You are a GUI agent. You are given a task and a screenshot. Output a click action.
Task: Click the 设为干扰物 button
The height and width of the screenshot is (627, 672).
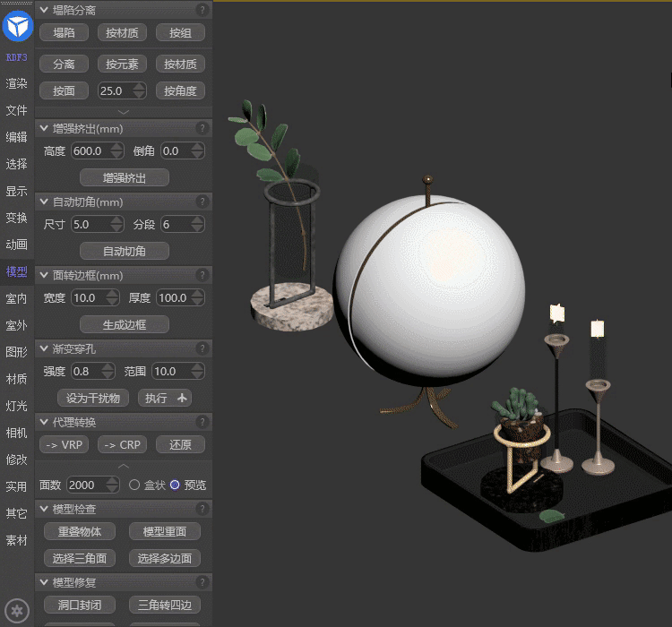pyautogui.click(x=93, y=398)
